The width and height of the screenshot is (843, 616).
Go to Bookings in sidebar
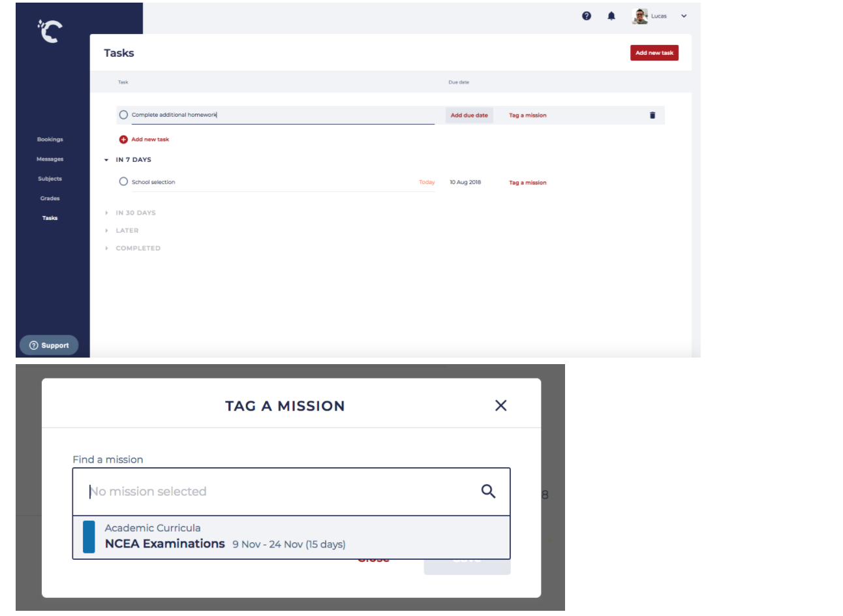(50, 140)
